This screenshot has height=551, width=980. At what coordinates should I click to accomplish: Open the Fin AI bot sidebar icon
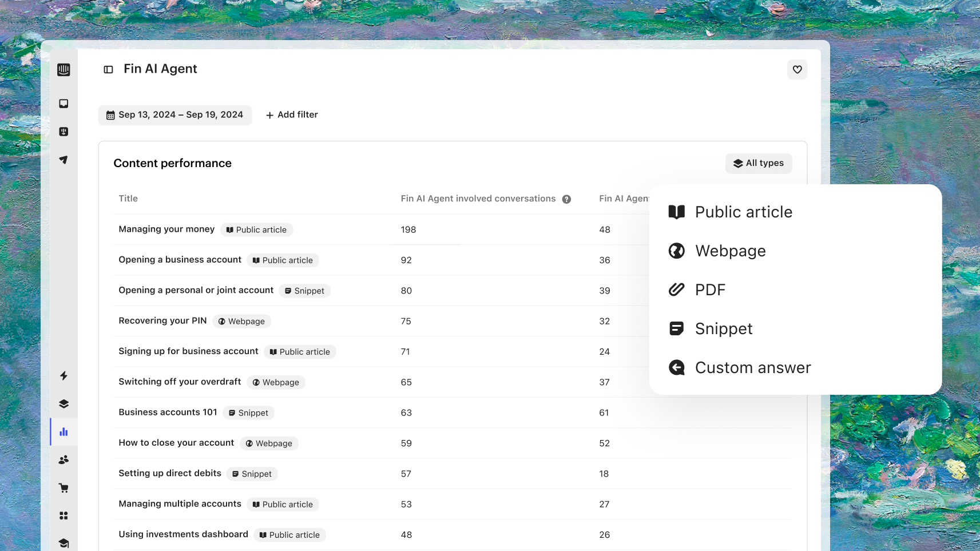tap(64, 132)
